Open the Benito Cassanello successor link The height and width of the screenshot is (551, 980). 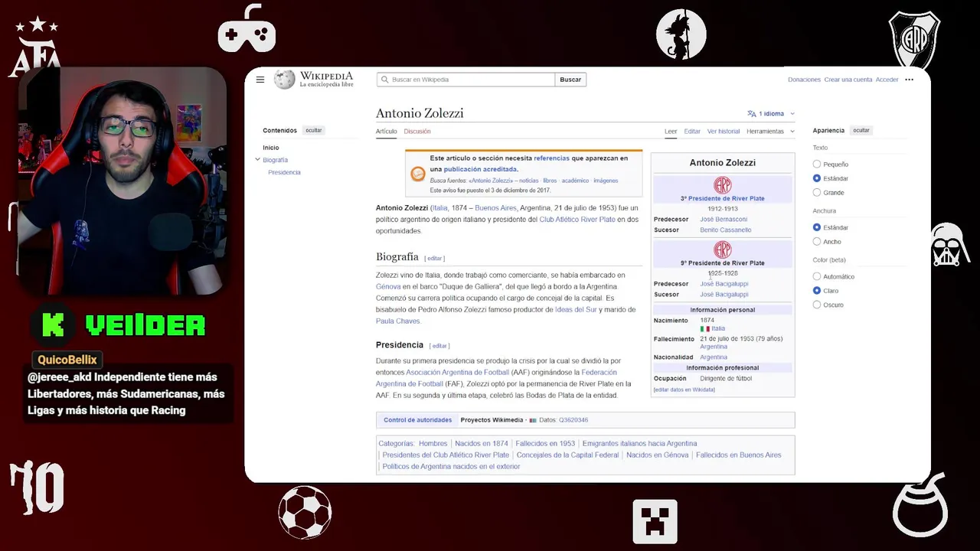(x=726, y=230)
